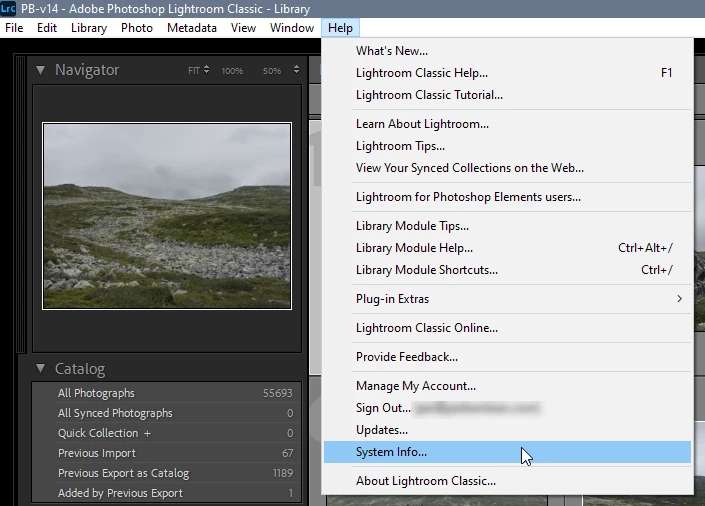Collapse the Catalog panel triangle

(40, 368)
